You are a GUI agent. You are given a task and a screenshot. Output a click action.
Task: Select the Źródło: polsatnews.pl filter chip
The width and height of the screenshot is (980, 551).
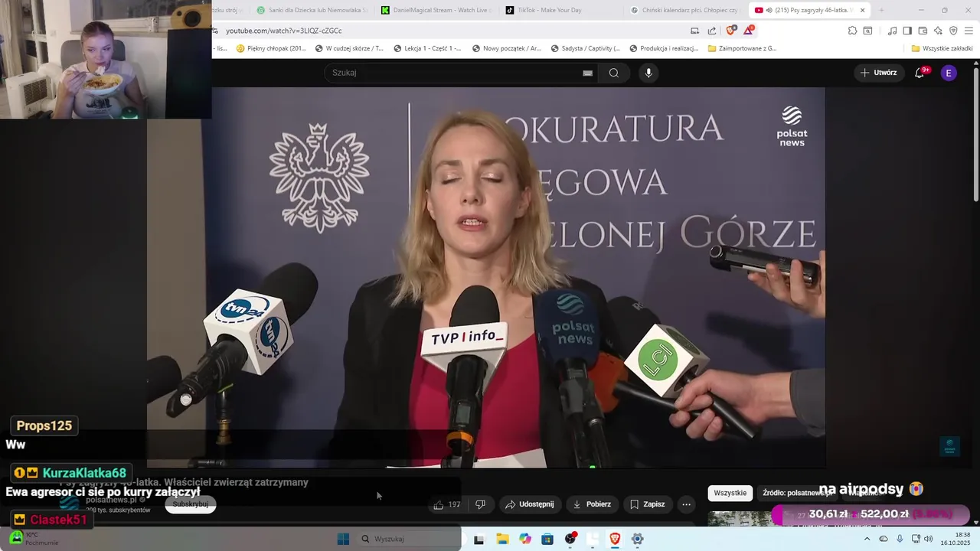click(x=798, y=493)
